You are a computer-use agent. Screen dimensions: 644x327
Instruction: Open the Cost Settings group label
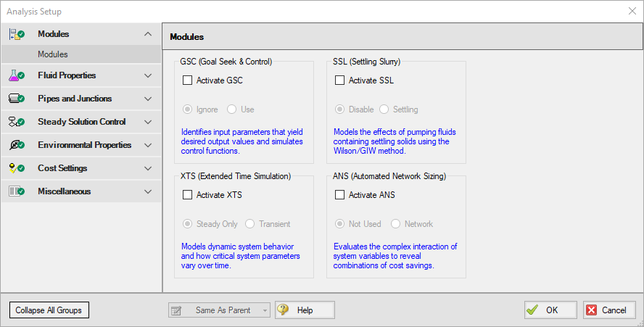tap(62, 168)
